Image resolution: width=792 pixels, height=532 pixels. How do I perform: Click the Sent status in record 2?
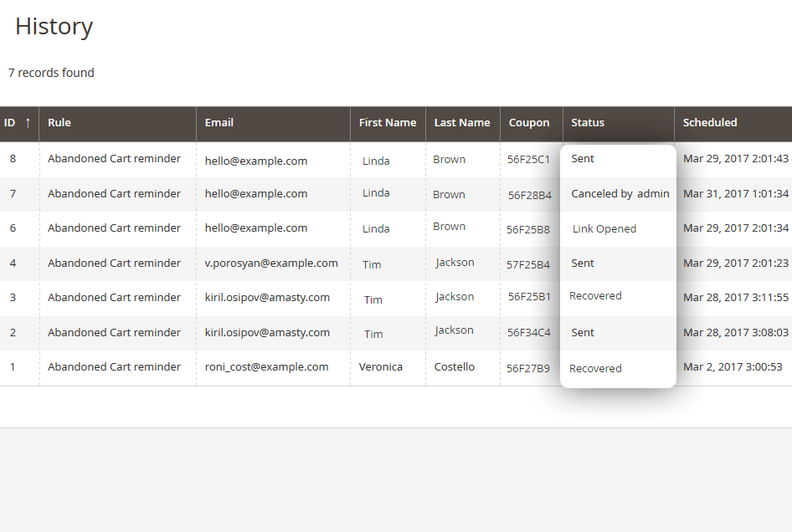click(583, 333)
